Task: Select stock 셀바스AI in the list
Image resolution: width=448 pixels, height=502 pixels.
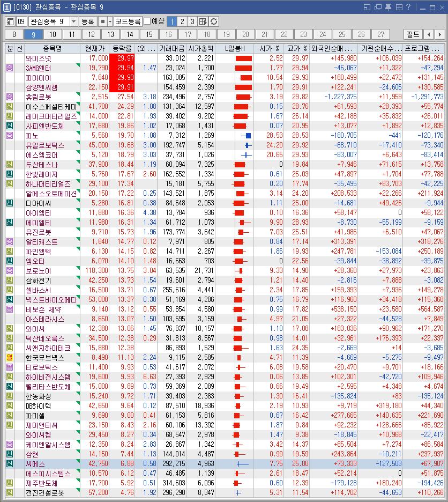Action: tap(39, 290)
